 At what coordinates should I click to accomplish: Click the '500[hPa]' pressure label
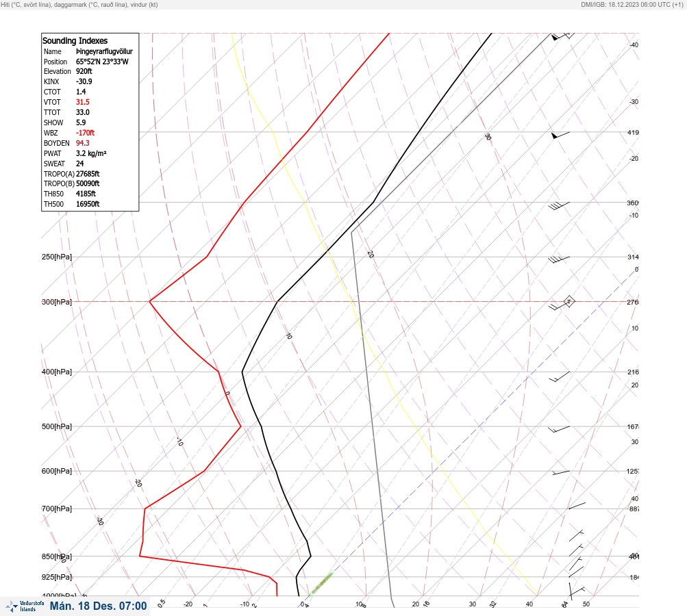pyautogui.click(x=57, y=426)
